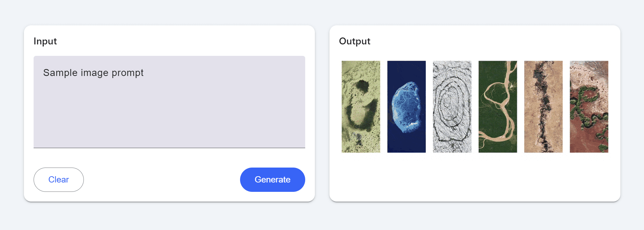Open the pale green landscape output image

(361, 107)
